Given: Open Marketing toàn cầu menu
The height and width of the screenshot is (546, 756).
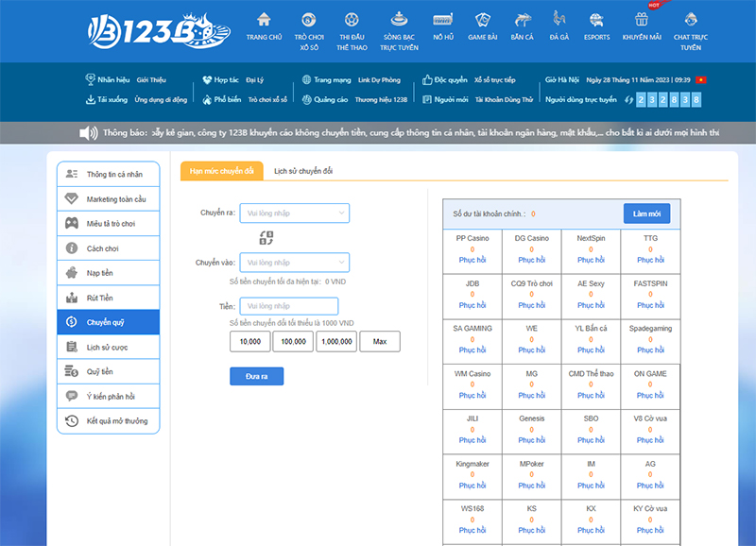Looking at the screenshot, I should click(x=109, y=199).
